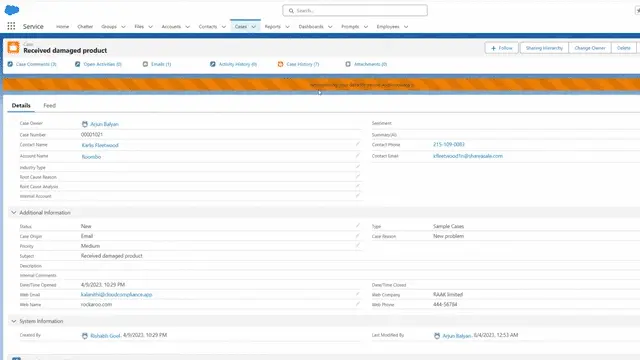640x360 pixels.
Task: Click the Web Company value RAAK limited
Action: 448,294
